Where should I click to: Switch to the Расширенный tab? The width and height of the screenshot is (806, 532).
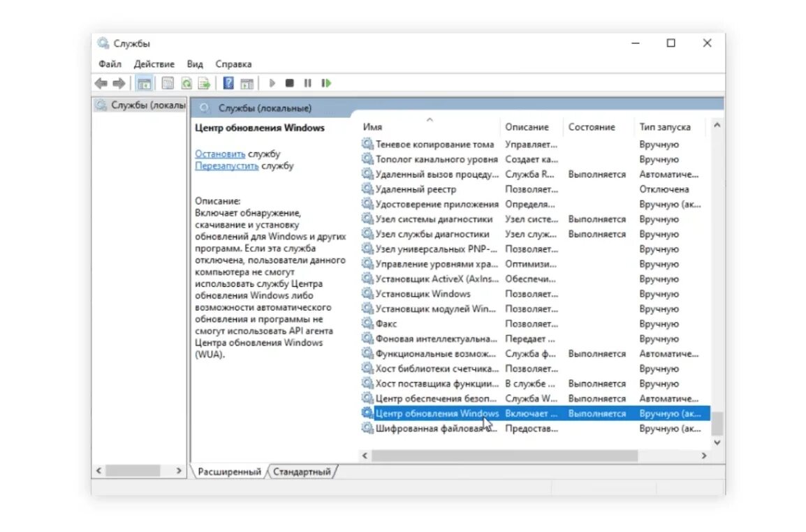(229, 471)
